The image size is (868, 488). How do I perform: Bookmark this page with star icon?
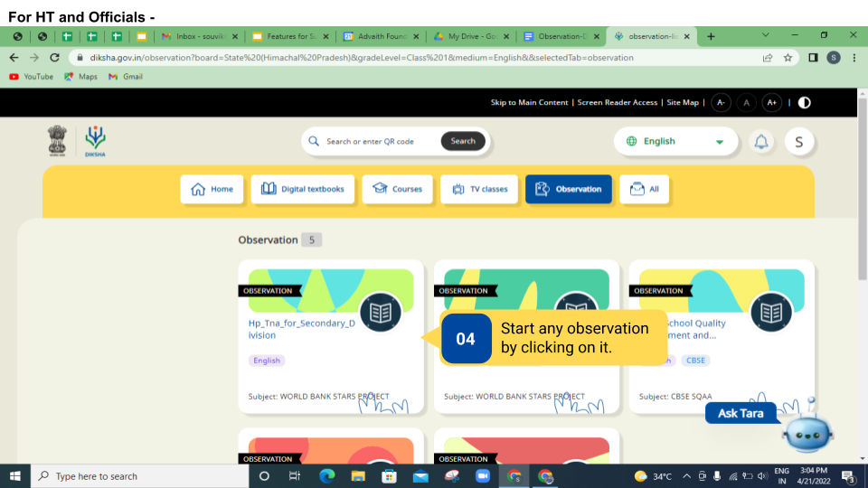click(x=788, y=57)
